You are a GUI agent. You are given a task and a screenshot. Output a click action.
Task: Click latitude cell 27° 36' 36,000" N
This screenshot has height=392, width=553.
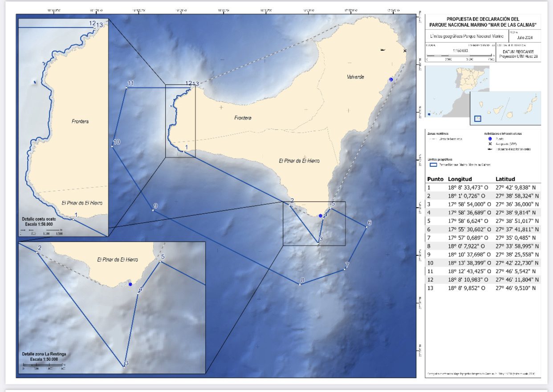(x=517, y=204)
